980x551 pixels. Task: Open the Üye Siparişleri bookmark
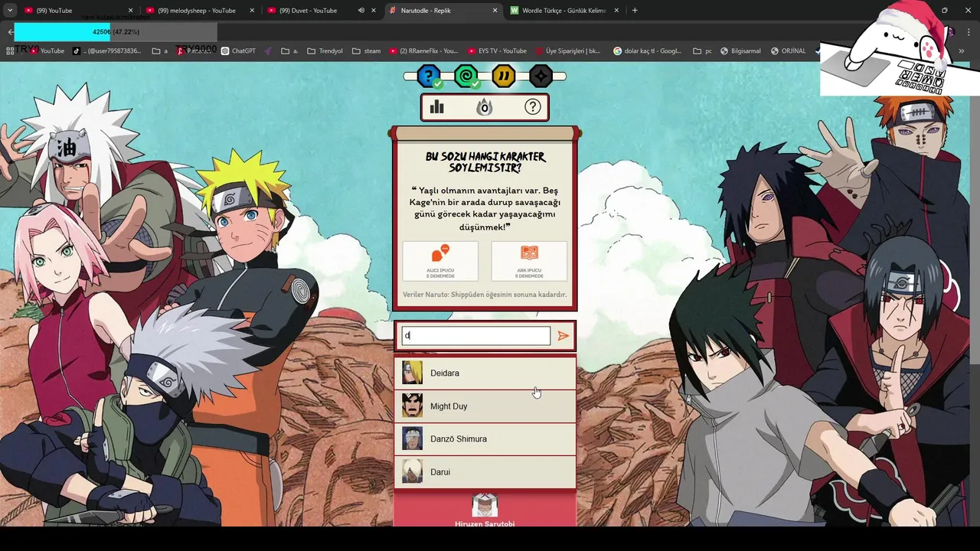pyautogui.click(x=567, y=51)
